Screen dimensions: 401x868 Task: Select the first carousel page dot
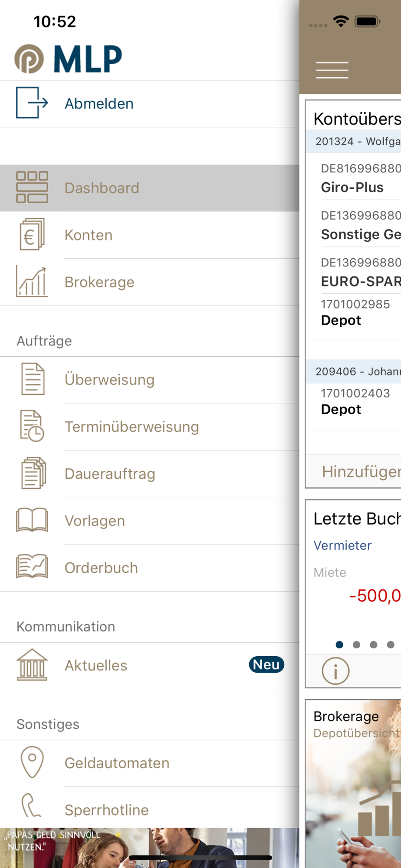tap(339, 644)
